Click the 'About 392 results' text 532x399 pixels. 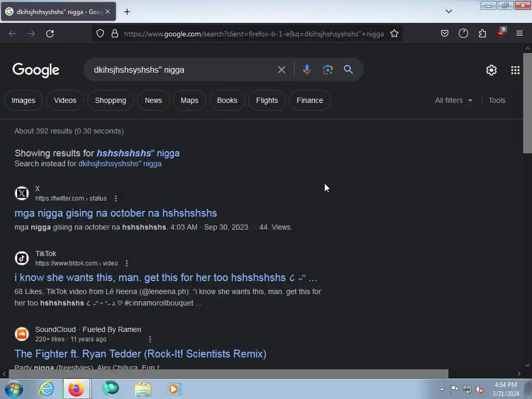[69, 131]
